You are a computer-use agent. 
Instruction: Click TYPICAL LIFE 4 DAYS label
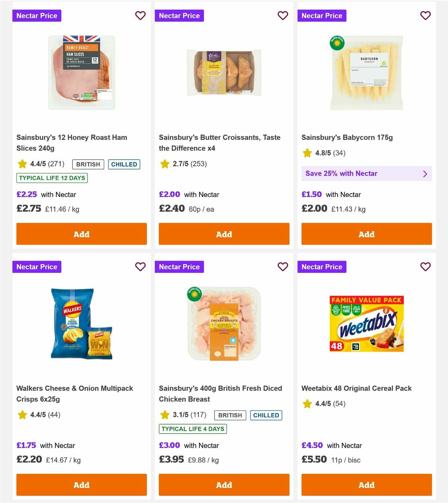point(193,429)
